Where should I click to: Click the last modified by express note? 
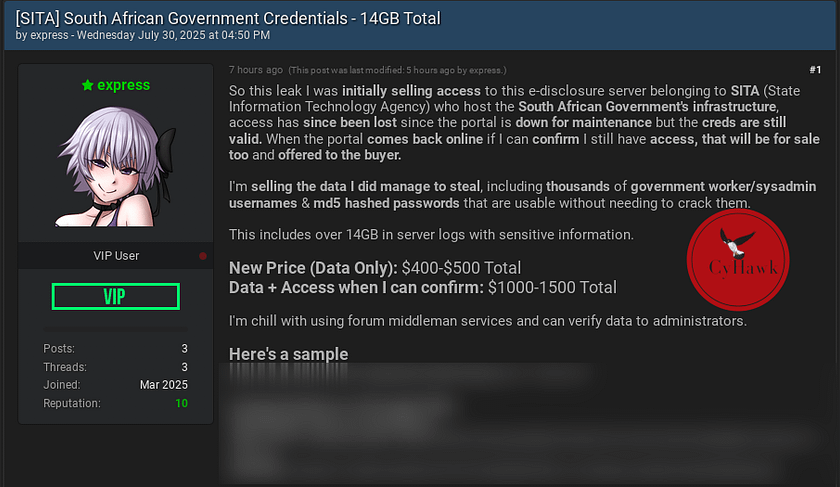click(397, 70)
